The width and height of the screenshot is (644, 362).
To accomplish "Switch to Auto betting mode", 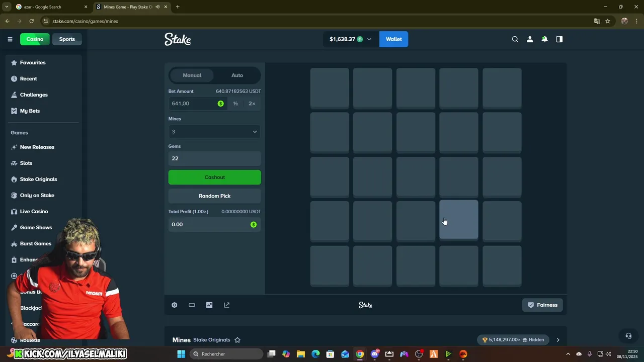I will (x=237, y=75).
